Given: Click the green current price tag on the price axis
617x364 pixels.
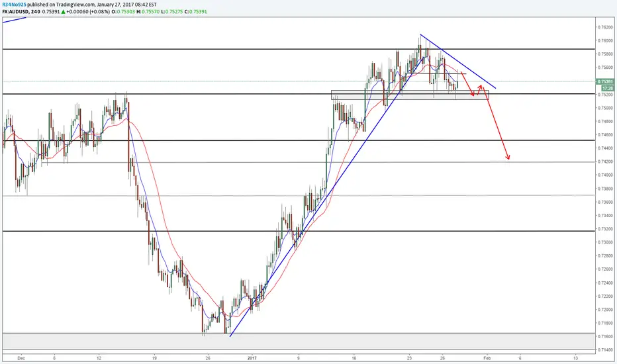Looking at the screenshot, I should [605, 82].
